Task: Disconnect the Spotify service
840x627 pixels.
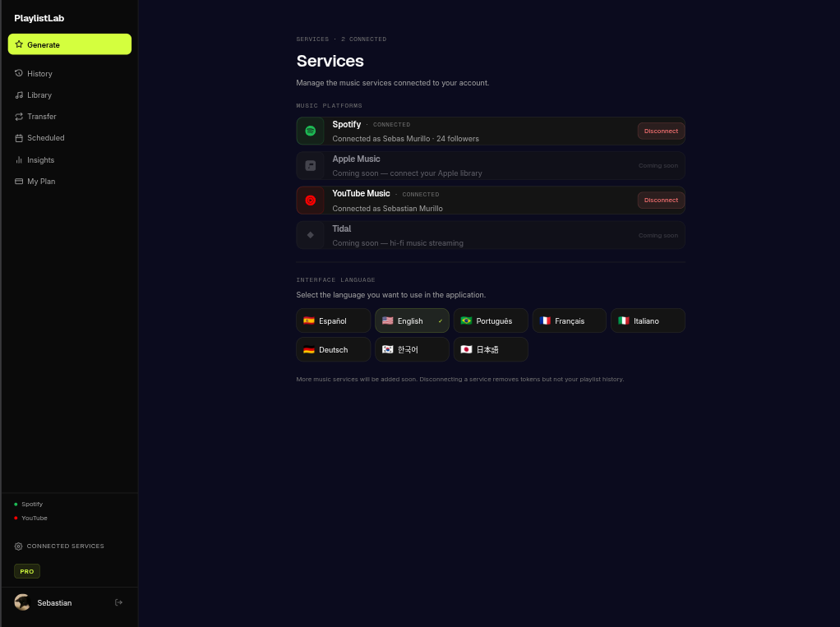Action: pyautogui.click(x=661, y=131)
